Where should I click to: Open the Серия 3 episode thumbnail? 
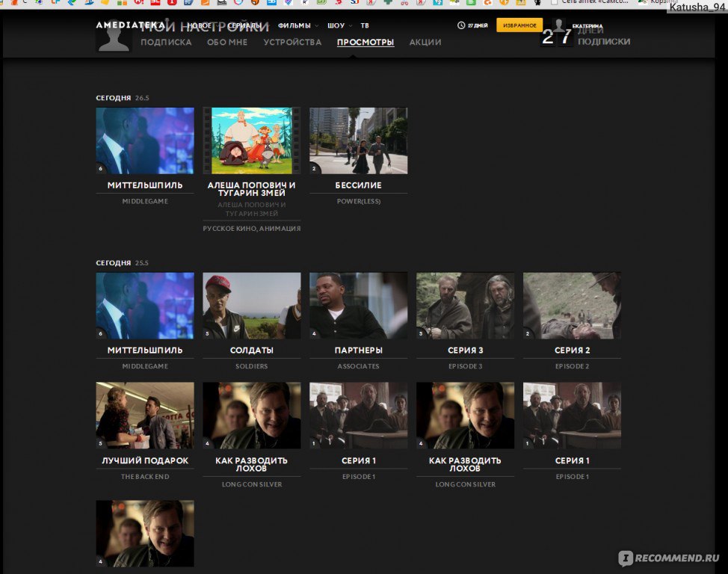tap(465, 306)
